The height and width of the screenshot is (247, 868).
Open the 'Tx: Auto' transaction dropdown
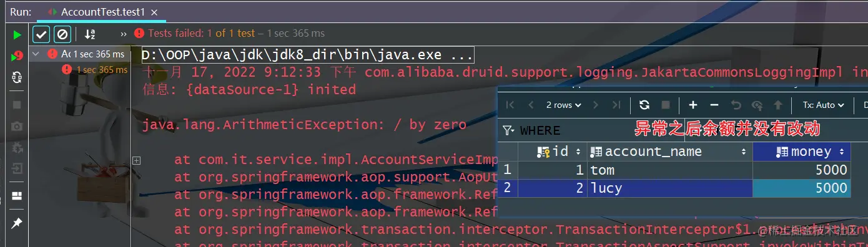coord(823,105)
